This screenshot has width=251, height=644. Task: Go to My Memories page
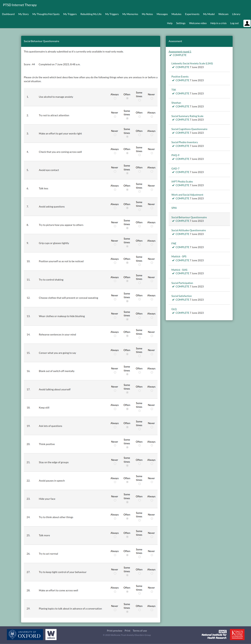(130, 14)
